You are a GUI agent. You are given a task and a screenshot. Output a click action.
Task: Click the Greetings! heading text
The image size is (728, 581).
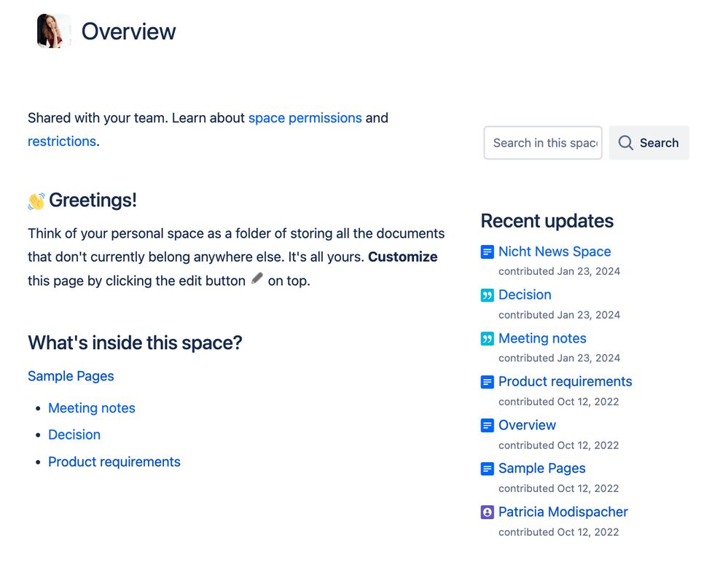93,200
